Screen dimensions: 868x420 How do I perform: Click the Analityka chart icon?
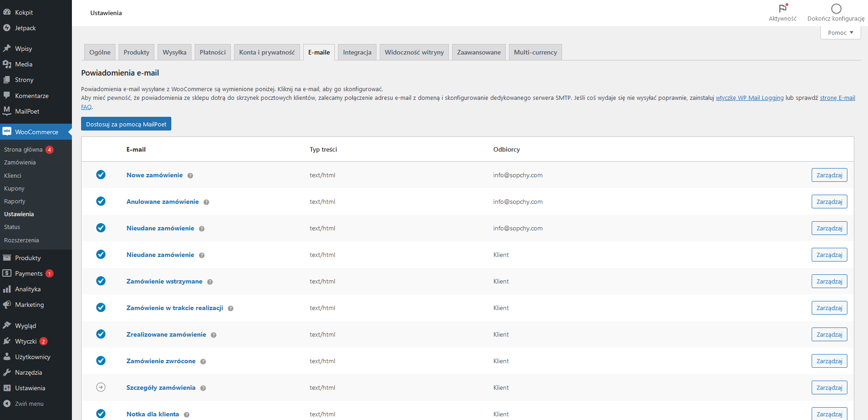pyautogui.click(x=7, y=289)
